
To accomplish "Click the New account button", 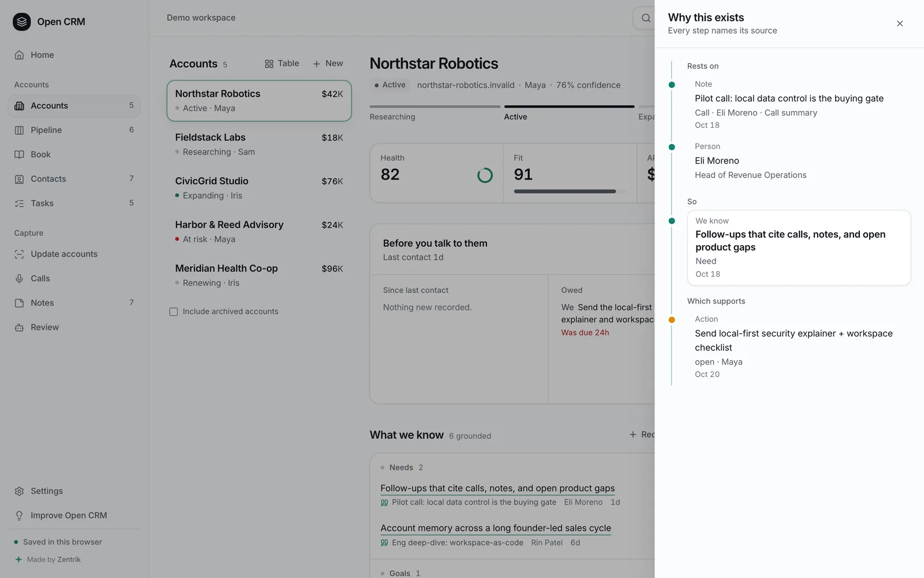I will pos(327,64).
